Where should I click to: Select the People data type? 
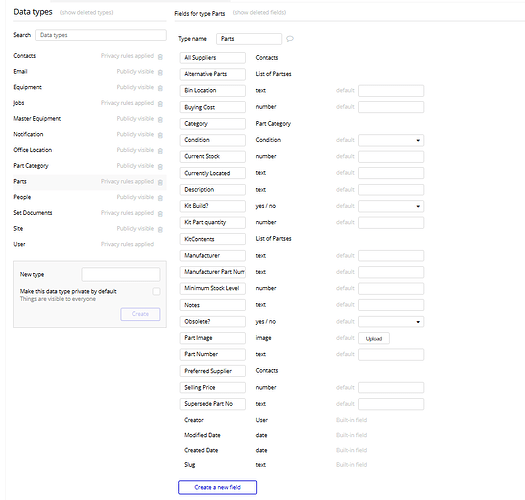tap(22, 197)
